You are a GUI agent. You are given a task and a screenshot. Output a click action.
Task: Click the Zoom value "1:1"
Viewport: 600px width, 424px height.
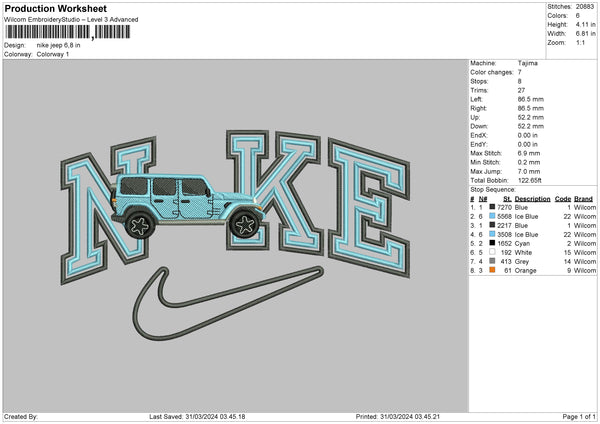pos(580,42)
